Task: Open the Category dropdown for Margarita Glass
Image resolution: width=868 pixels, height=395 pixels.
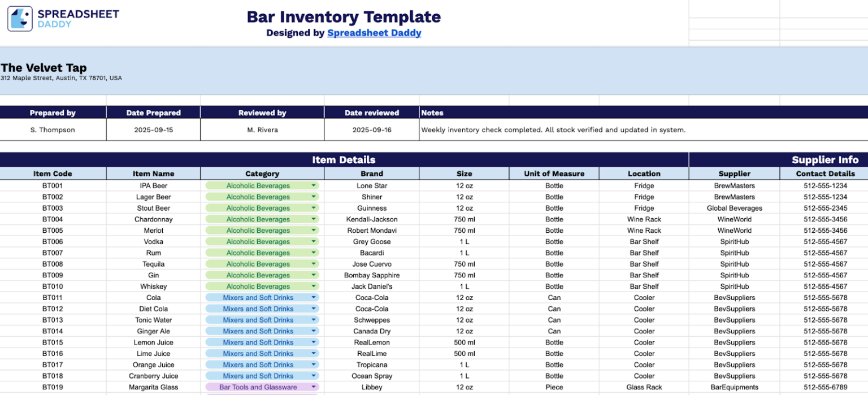Action: tap(314, 387)
